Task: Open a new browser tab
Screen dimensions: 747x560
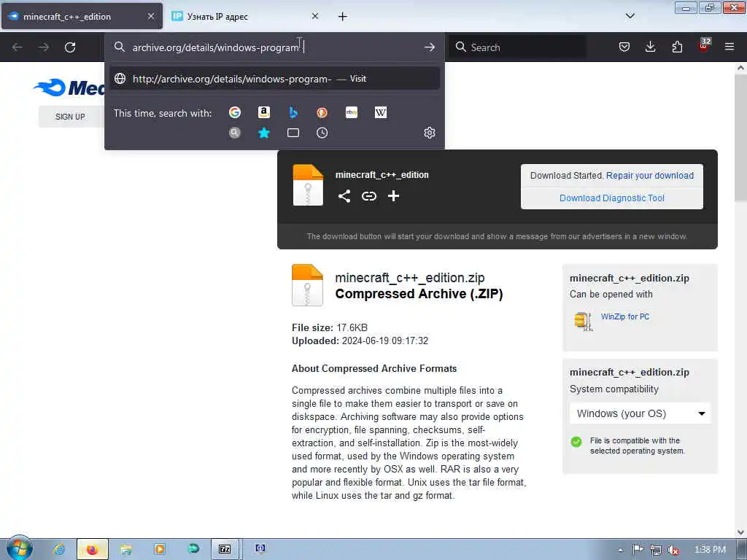Action: pos(343,17)
